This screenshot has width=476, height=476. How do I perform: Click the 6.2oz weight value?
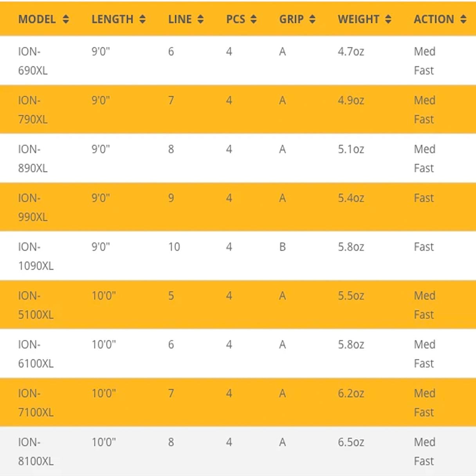click(351, 393)
